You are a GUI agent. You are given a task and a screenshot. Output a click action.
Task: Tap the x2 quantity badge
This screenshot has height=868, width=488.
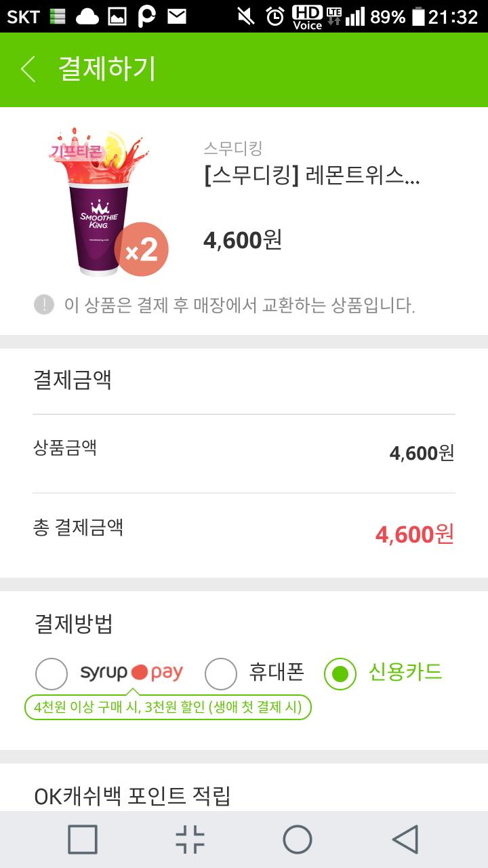(141, 250)
